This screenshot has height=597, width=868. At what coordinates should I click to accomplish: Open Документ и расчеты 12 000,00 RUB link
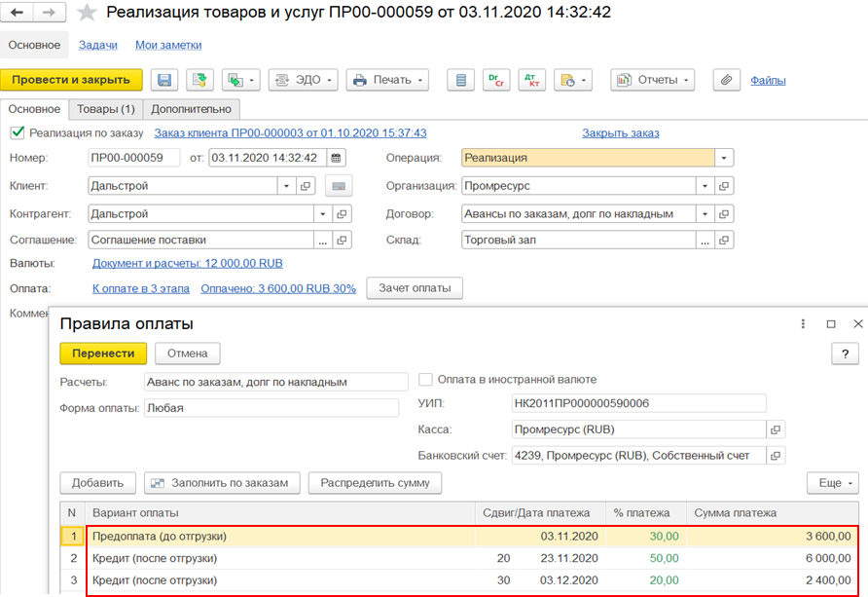188,264
